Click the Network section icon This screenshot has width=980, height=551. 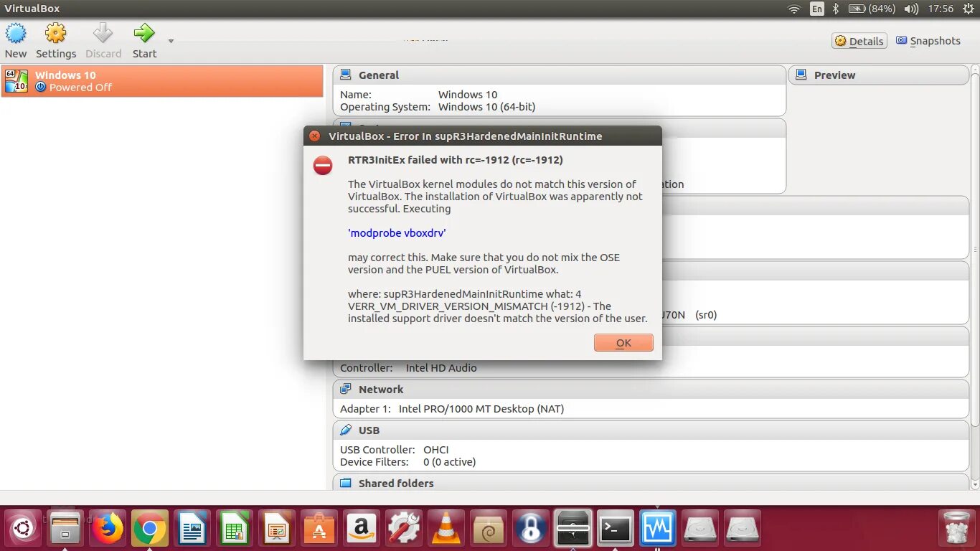[x=346, y=389]
